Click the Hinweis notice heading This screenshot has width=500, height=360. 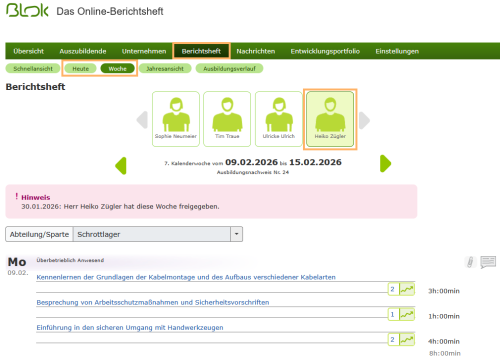tap(36, 197)
